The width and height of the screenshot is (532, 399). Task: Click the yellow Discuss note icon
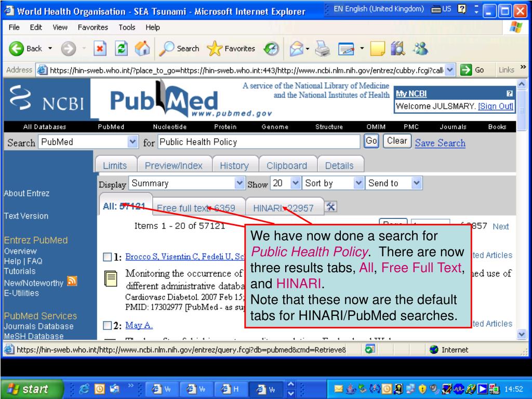[x=377, y=48]
